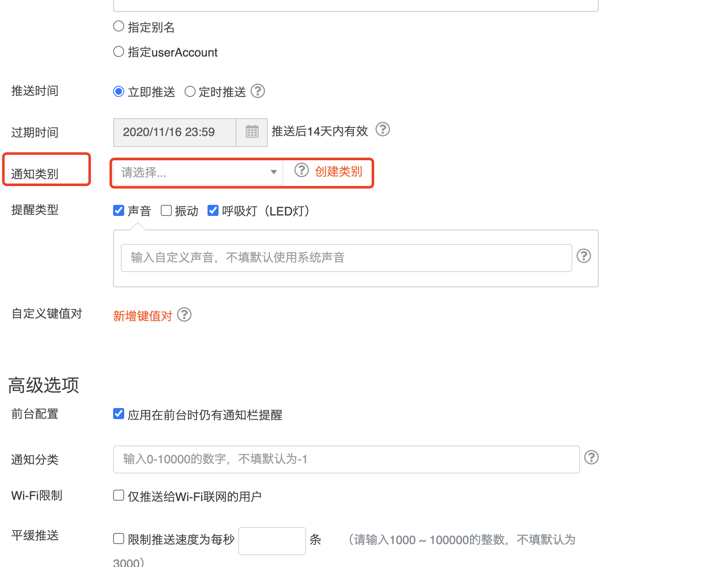Open the 请选择 category dropdown

click(x=197, y=173)
